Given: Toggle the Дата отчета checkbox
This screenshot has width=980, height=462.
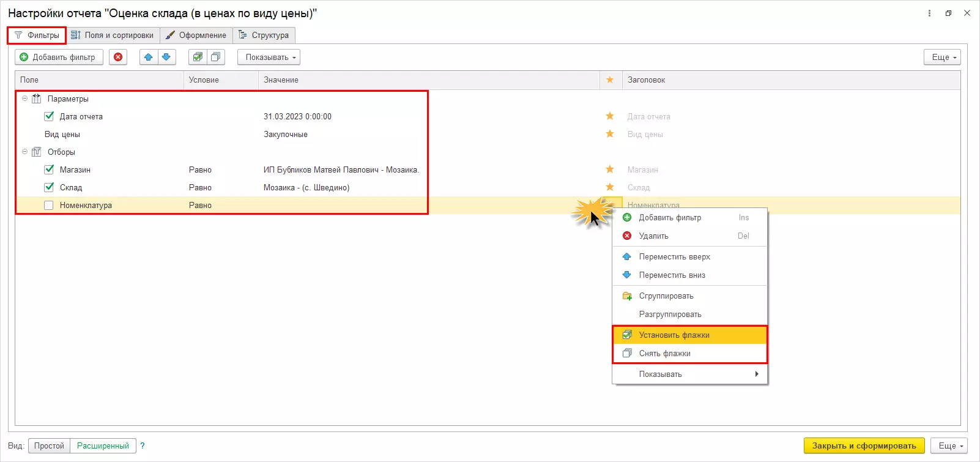Looking at the screenshot, I should [49, 116].
